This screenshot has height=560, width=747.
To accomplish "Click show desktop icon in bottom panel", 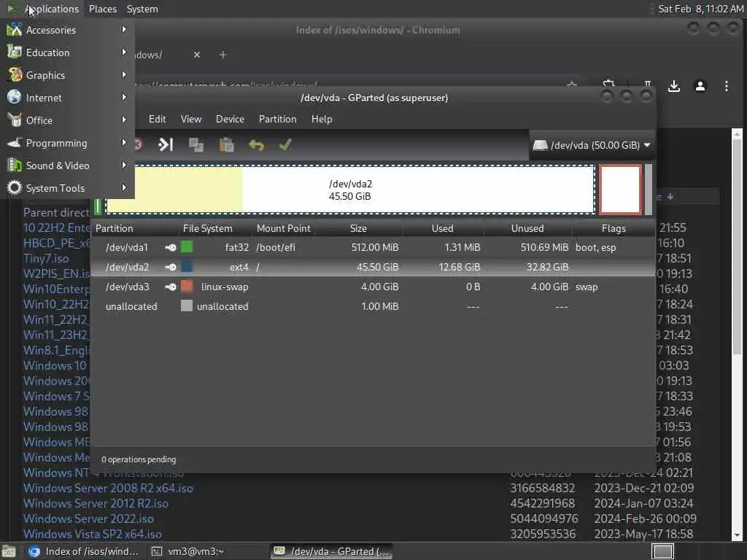I will tap(9, 552).
